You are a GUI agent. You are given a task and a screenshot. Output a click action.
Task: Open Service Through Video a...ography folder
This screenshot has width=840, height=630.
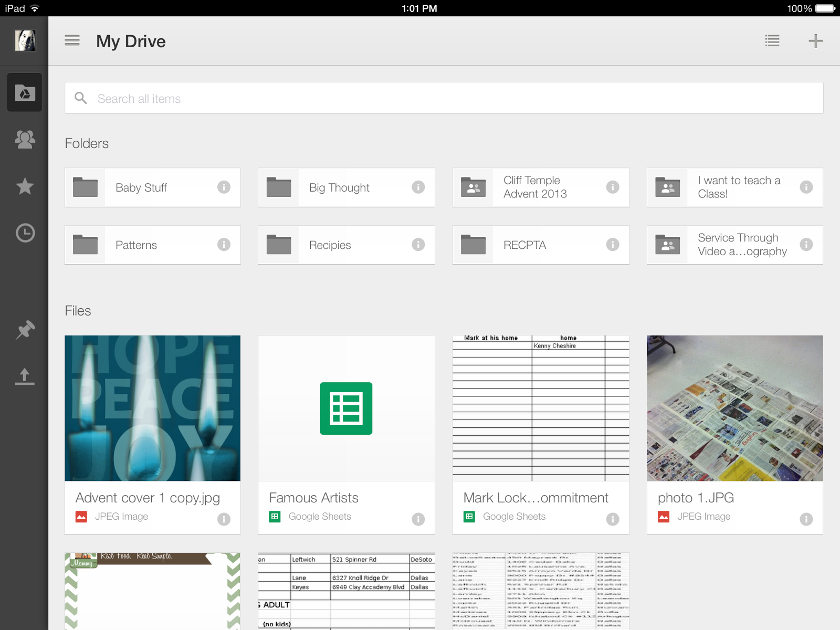click(x=734, y=245)
